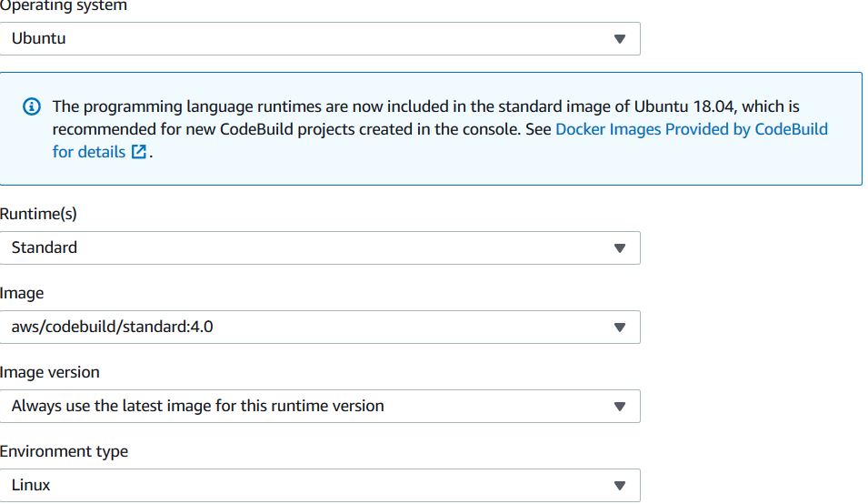Follow the "for details" link text

(89, 152)
